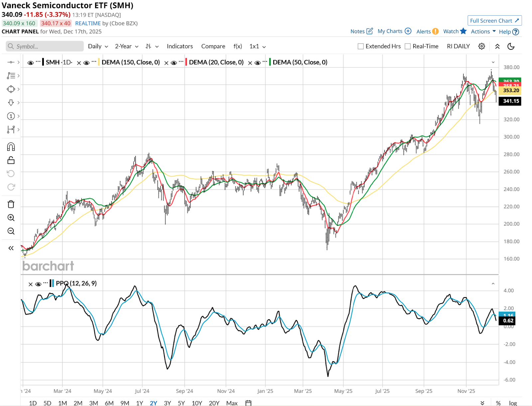Click the trash delete drawings icon

(x=11, y=204)
